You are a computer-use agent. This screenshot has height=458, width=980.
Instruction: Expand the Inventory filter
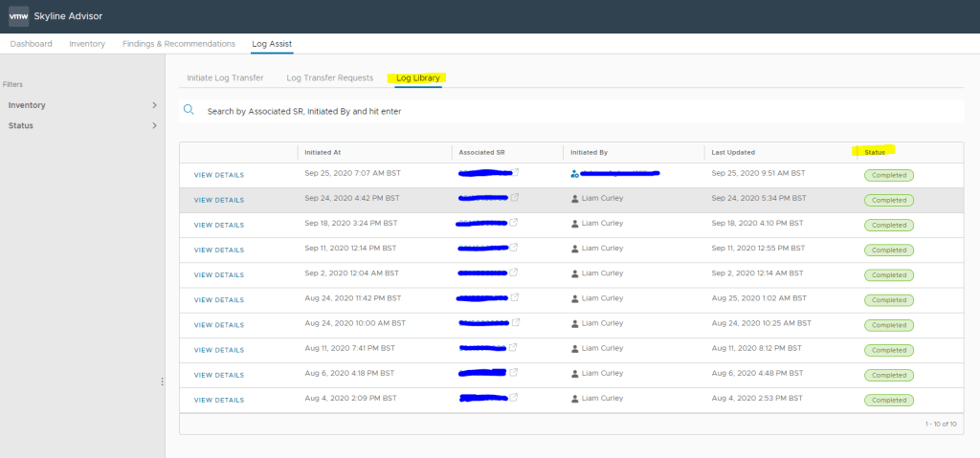(154, 105)
